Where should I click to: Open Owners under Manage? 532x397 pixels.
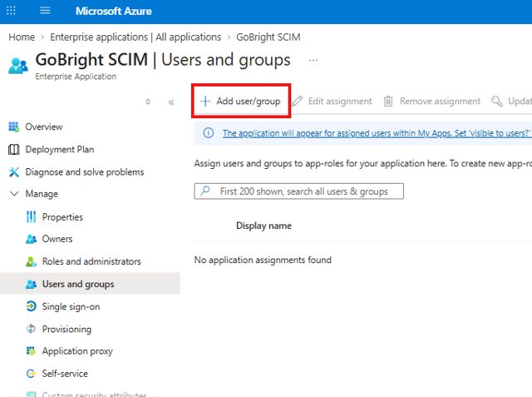57,239
